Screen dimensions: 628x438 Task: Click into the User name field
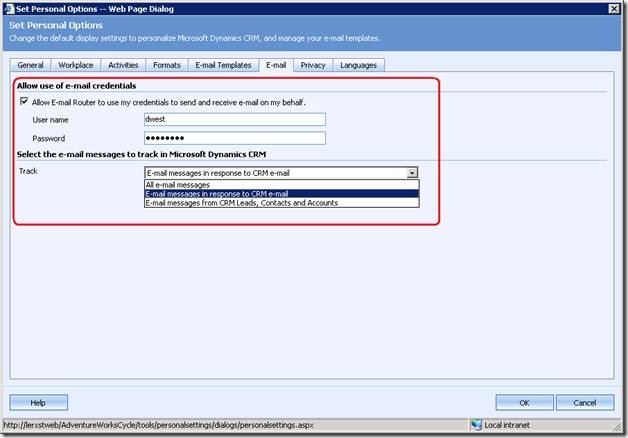tap(235, 119)
